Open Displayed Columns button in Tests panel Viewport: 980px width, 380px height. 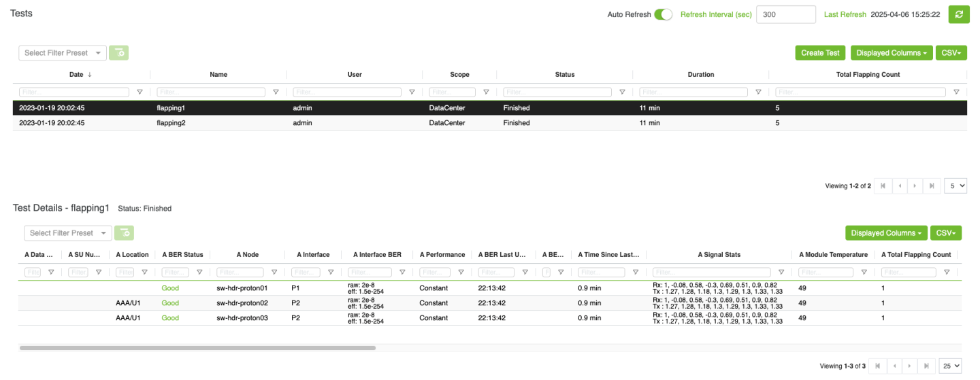click(891, 53)
